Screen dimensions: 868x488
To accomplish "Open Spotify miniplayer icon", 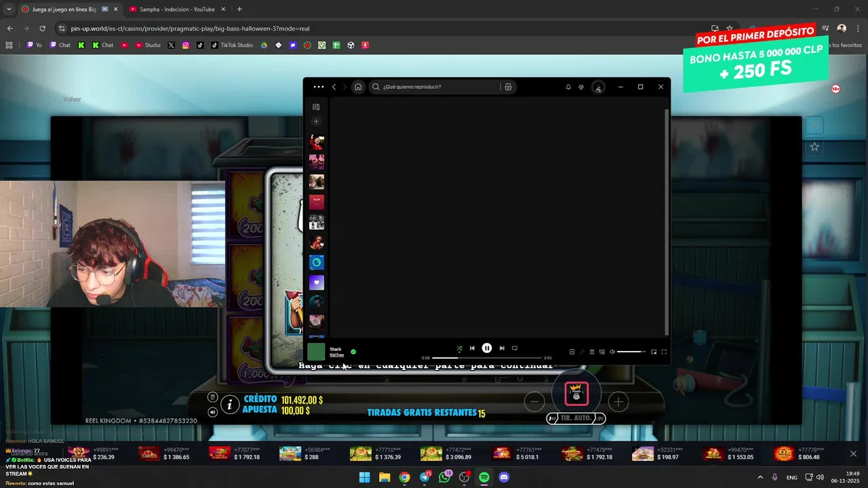I will pyautogui.click(x=654, y=352).
